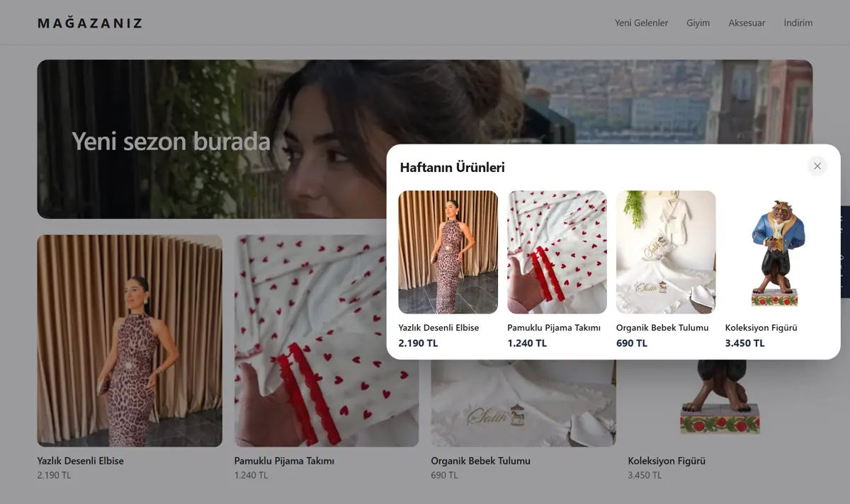
Task: Click the grey 3.450 TL price in page grid
Action: (x=645, y=475)
